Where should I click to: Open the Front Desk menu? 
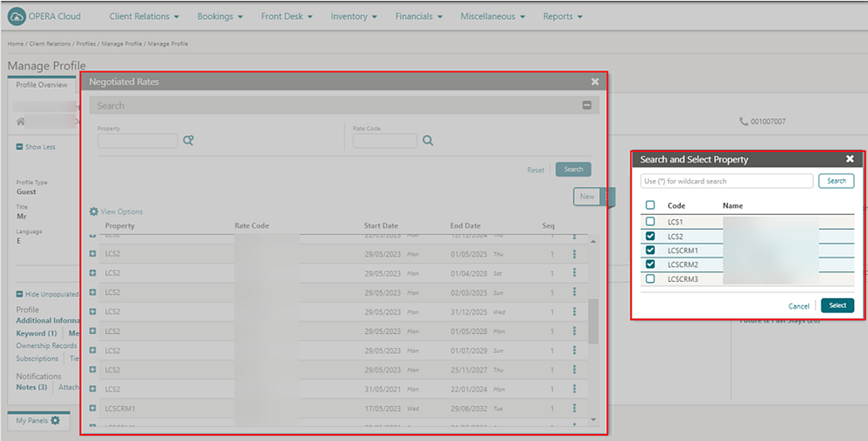(287, 17)
